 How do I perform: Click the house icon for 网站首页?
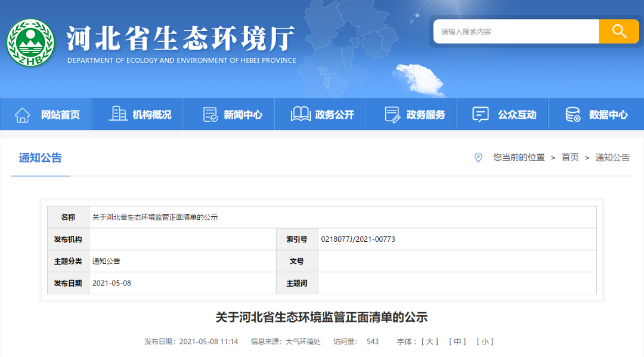click(23, 115)
